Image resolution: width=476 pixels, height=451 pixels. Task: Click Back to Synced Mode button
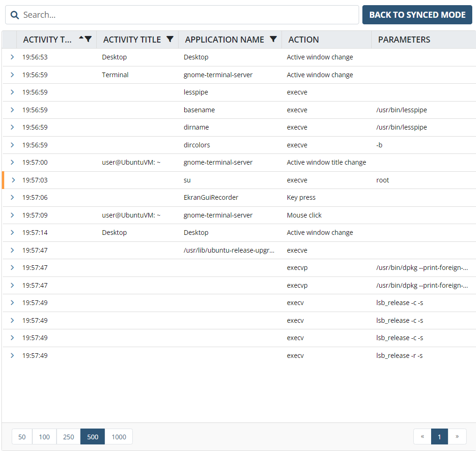coord(417,15)
